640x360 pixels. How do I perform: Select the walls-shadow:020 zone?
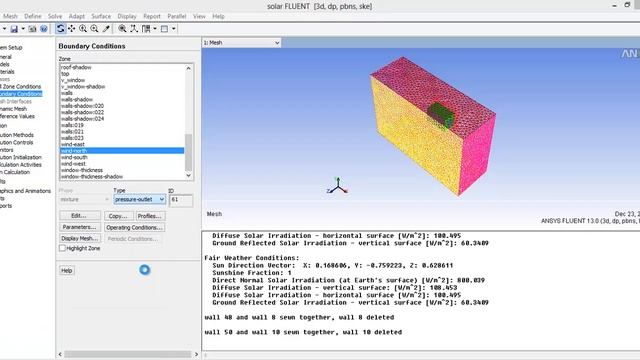(82, 106)
